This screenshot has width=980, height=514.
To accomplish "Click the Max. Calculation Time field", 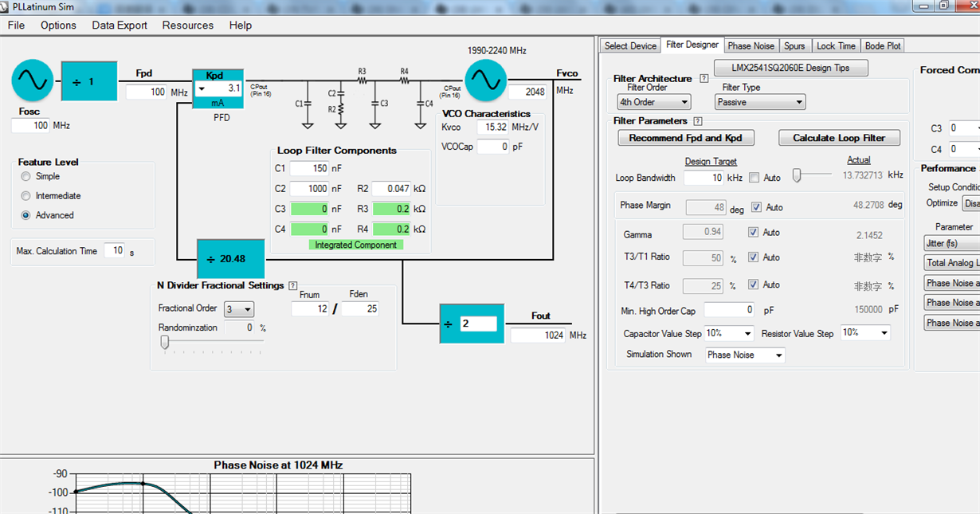I will pyautogui.click(x=115, y=251).
